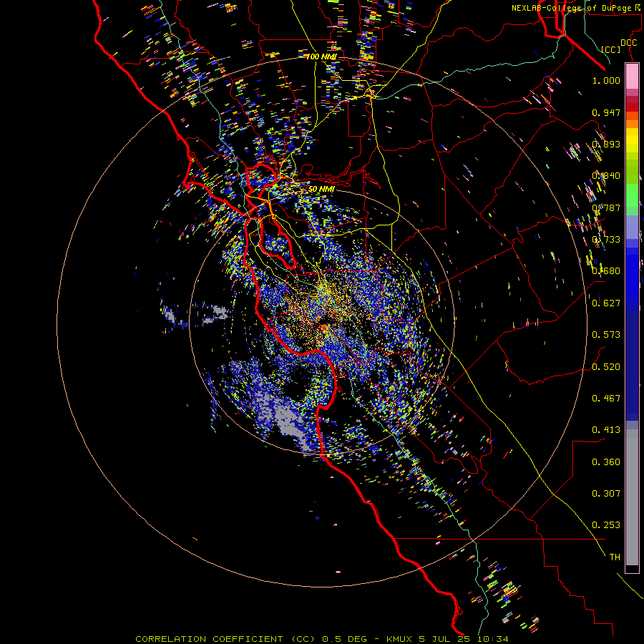644x644 pixels.
Task: Click the 0.360 legend value
Action: (606, 462)
